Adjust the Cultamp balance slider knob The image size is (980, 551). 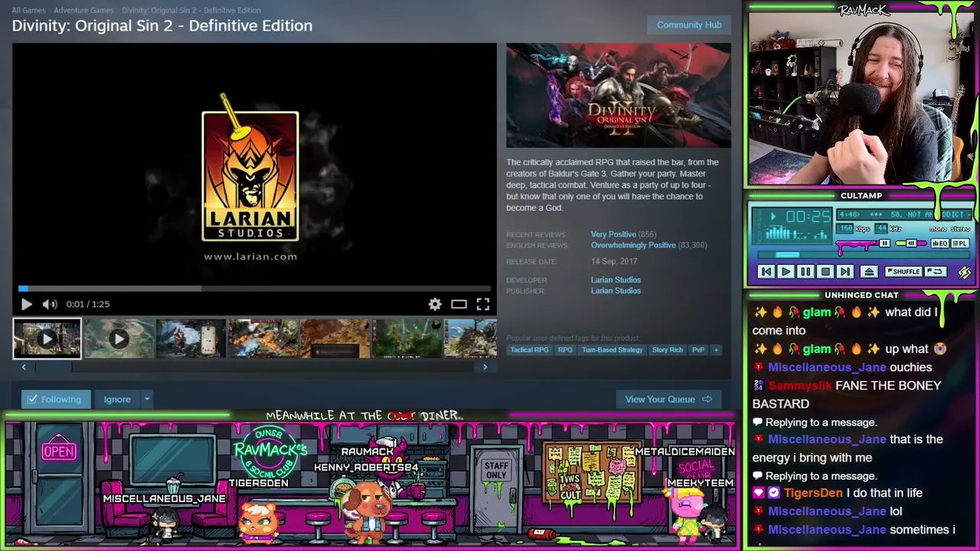910,243
